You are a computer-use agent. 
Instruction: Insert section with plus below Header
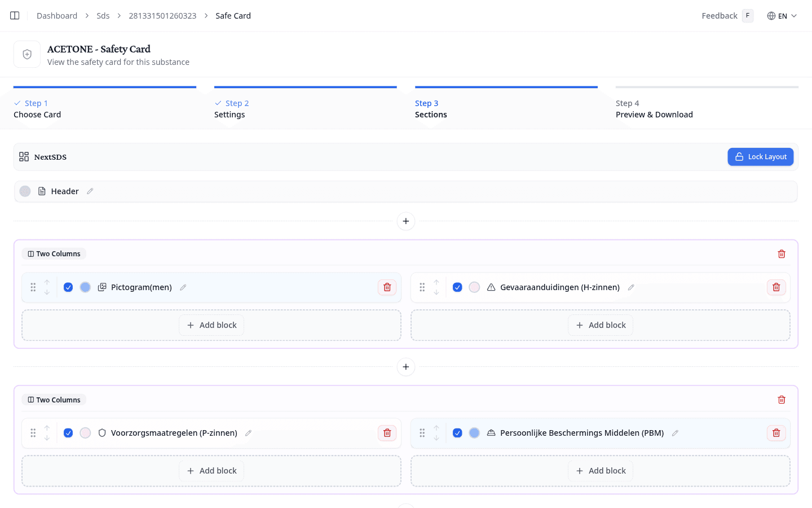click(x=406, y=221)
